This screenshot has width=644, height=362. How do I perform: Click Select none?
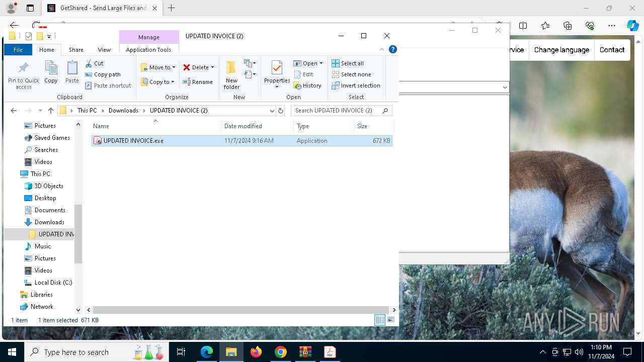351,74
